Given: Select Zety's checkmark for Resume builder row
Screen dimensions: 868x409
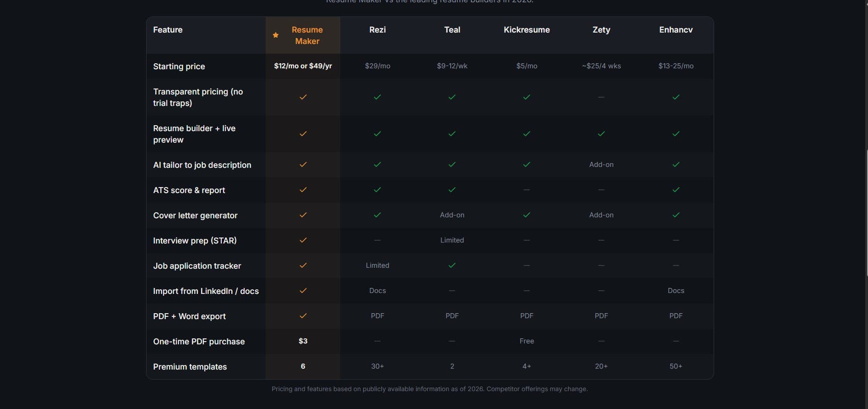Looking at the screenshot, I should (601, 134).
